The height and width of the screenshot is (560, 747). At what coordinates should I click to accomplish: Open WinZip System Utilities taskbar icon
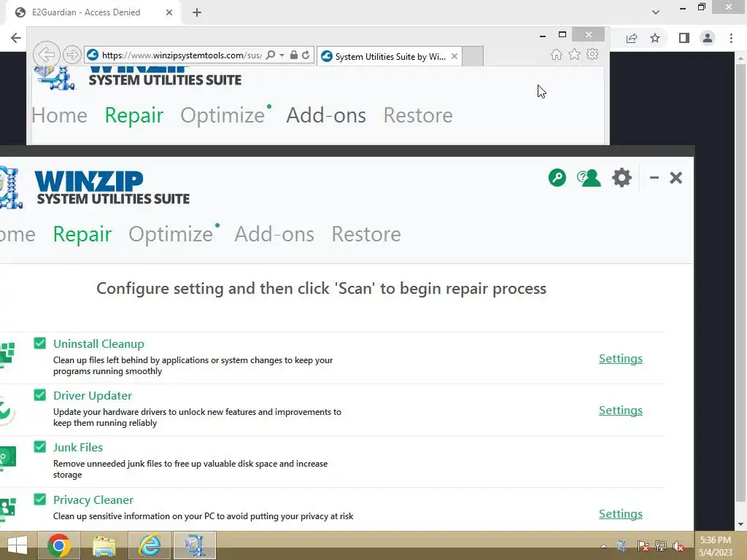[x=194, y=545]
